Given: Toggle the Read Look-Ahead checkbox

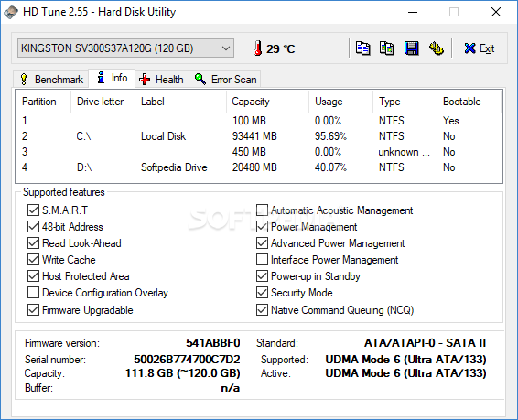Looking at the screenshot, I should click(x=33, y=243).
